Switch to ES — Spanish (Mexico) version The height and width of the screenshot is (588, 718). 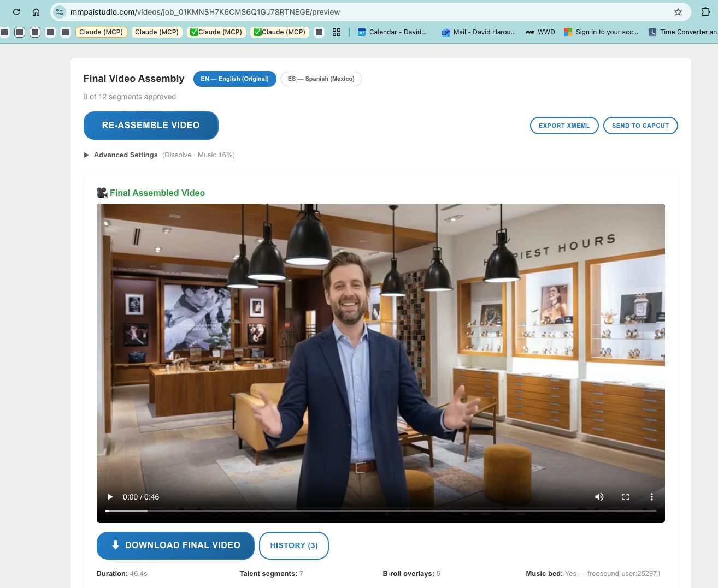click(x=321, y=79)
